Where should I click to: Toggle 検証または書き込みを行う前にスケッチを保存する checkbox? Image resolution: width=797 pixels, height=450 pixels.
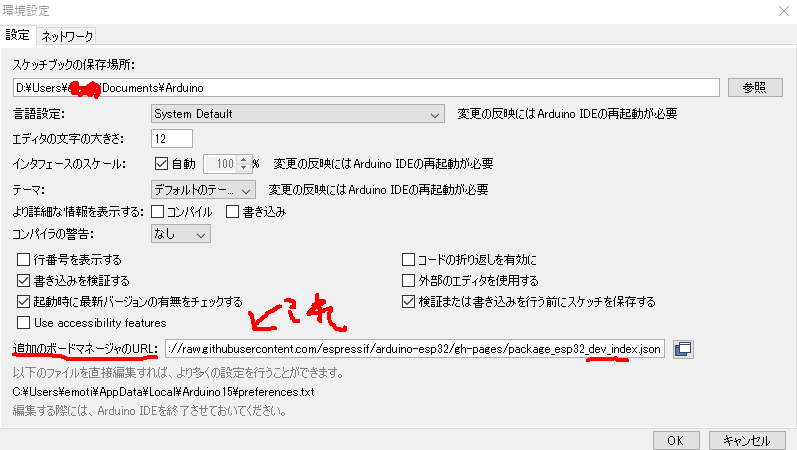click(x=408, y=302)
